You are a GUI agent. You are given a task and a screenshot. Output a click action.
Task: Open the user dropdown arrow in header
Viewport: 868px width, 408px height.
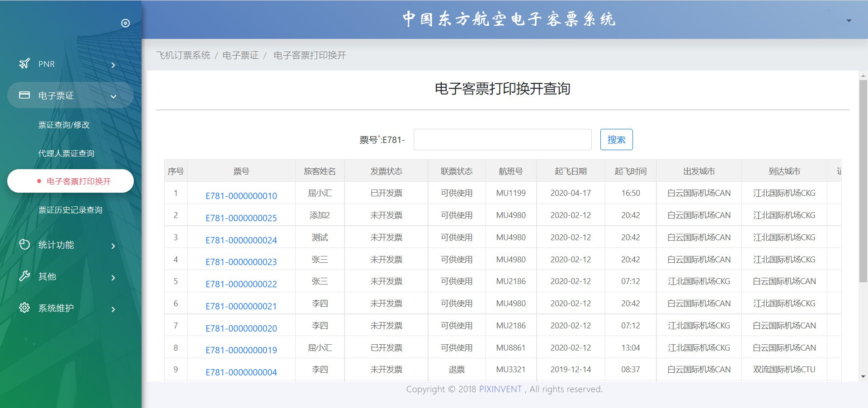pos(849,21)
